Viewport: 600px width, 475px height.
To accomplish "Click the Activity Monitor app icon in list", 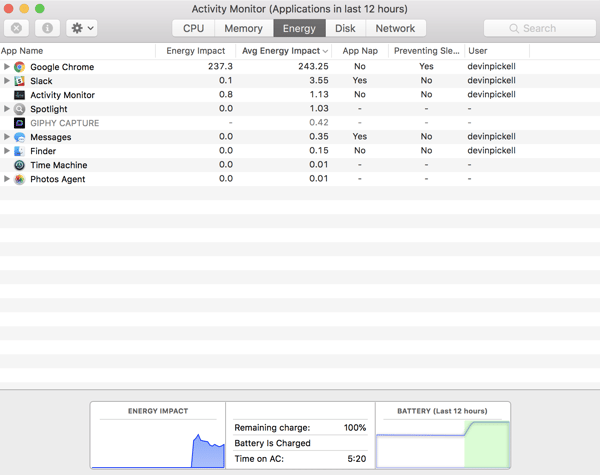I will coord(20,95).
